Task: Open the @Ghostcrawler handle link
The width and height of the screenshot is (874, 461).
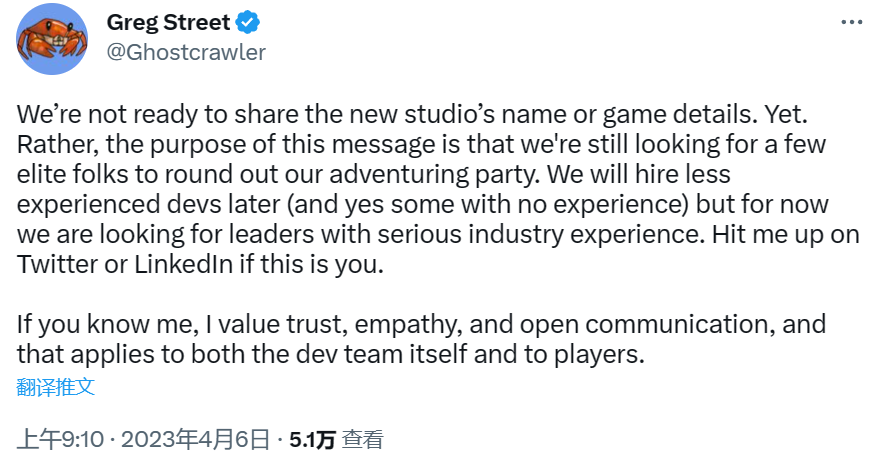Action: pos(185,52)
